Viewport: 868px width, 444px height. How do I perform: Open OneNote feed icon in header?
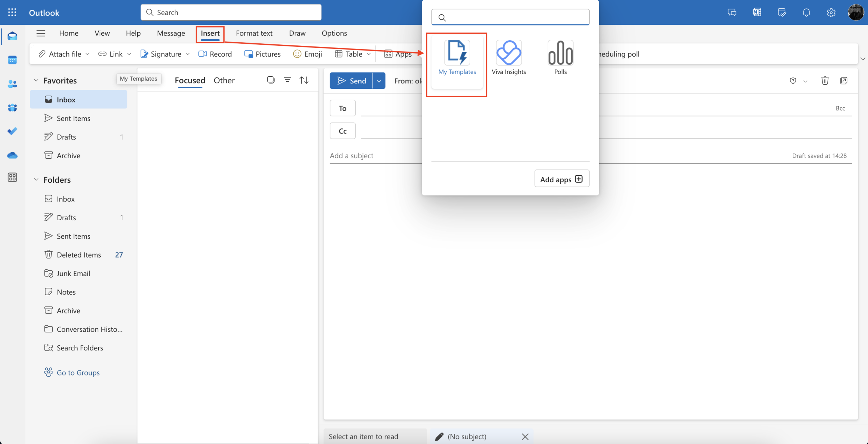pyautogui.click(x=757, y=13)
